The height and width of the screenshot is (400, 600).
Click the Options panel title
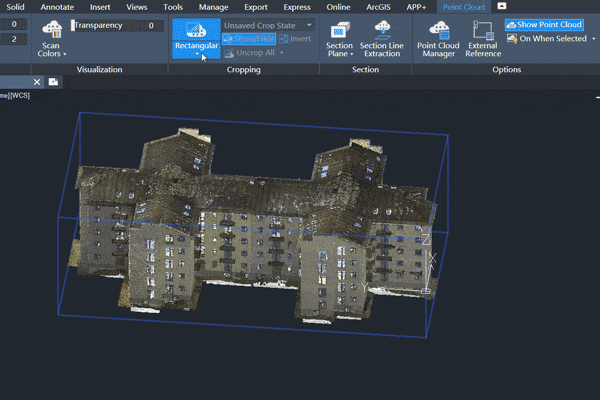507,69
